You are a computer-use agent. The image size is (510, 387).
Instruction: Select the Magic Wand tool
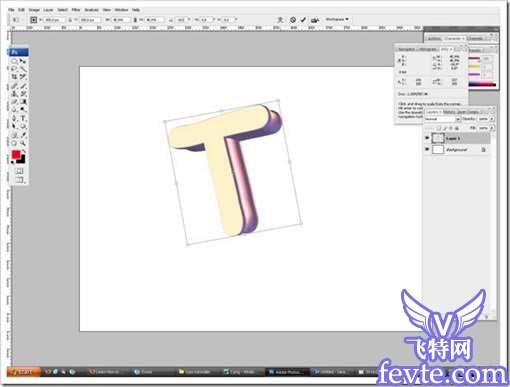pyautogui.click(x=23, y=69)
